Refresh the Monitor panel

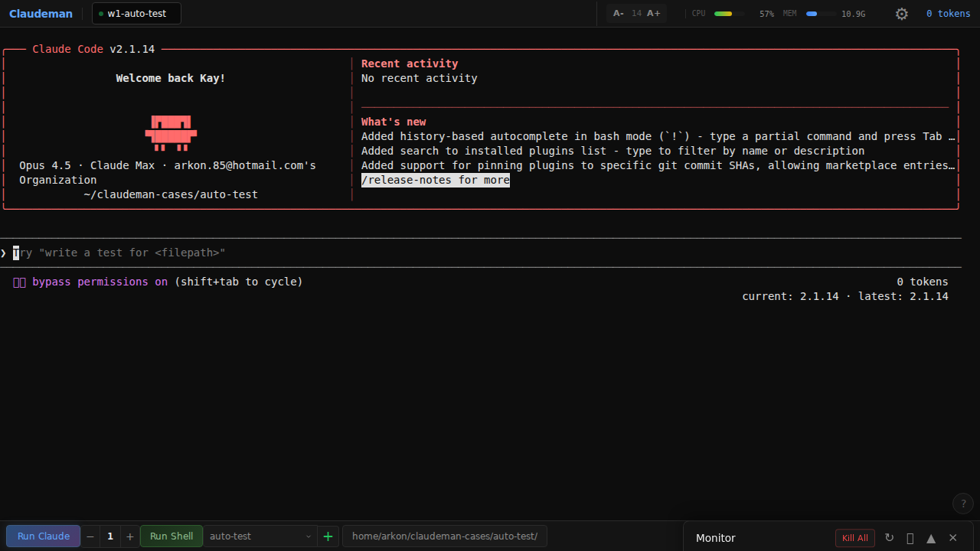point(889,538)
